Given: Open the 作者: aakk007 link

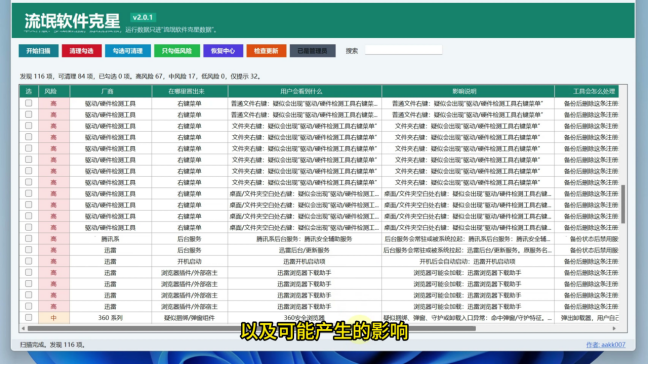Looking at the screenshot, I should click(605, 344).
